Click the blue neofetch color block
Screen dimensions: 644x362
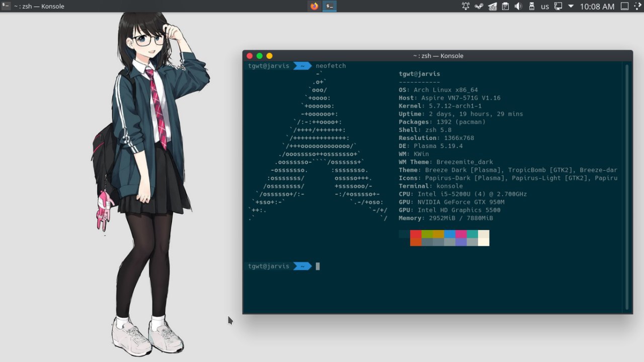point(450,234)
